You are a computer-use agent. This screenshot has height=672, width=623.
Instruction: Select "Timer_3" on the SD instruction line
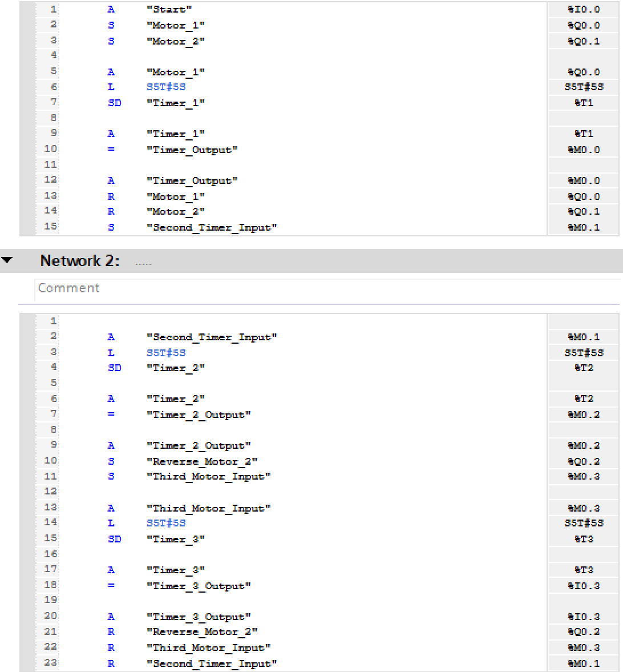click(x=176, y=539)
